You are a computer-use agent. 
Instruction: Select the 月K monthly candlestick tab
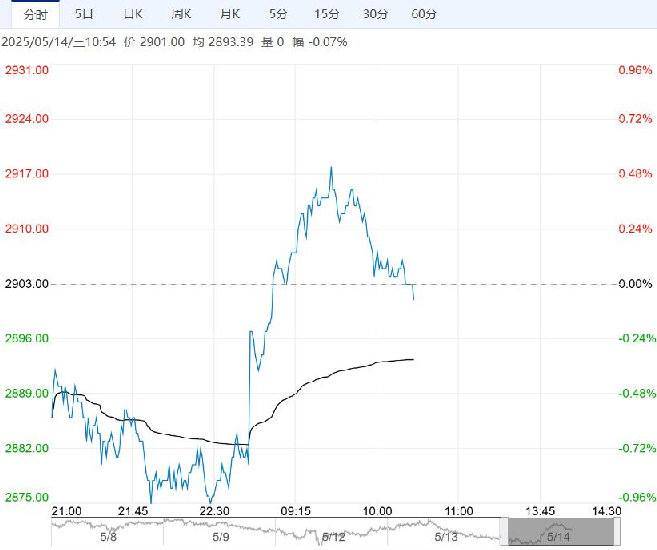230,14
